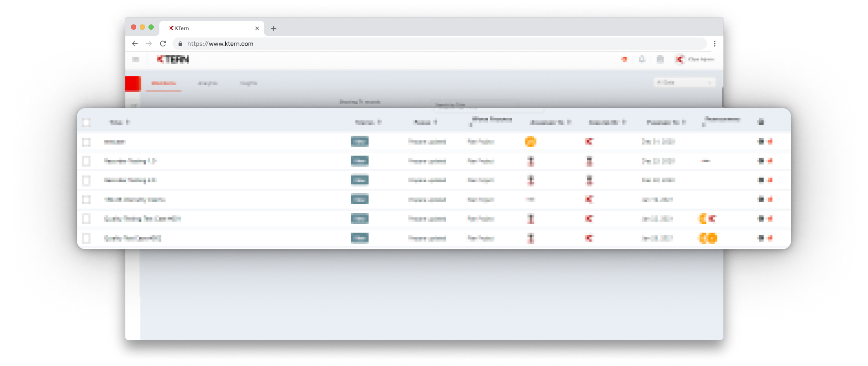The image size is (868, 366).
Task: Select the active red-underlined tab
Action: 164,83
